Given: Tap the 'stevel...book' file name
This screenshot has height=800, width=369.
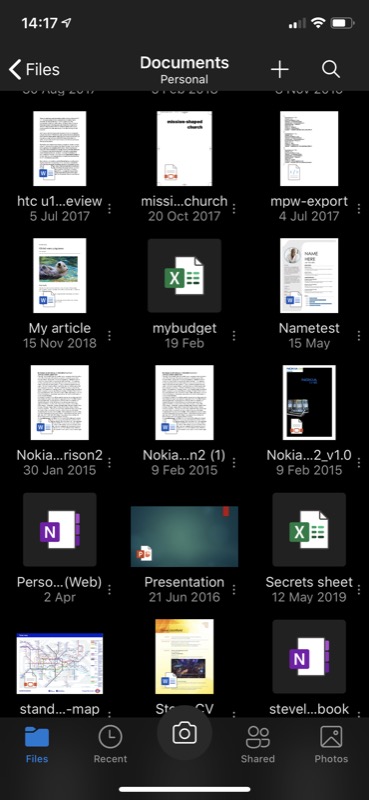Looking at the screenshot, I should 309,709.
